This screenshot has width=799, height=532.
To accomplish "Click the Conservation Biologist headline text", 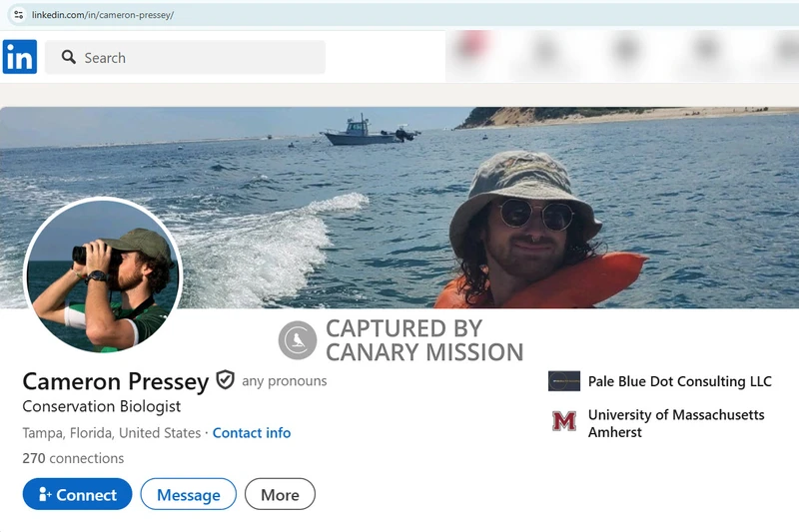I will 102,407.
